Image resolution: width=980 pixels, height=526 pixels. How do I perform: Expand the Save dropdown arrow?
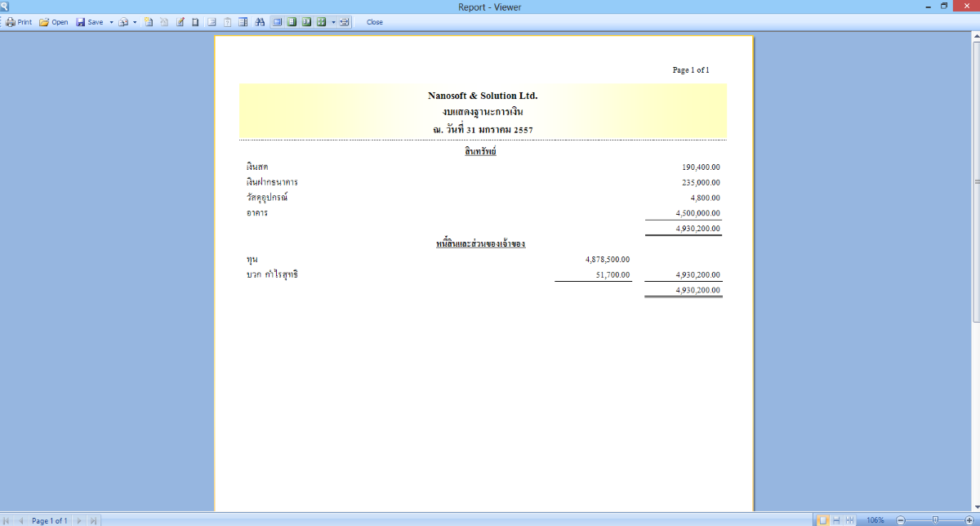pyautogui.click(x=111, y=22)
